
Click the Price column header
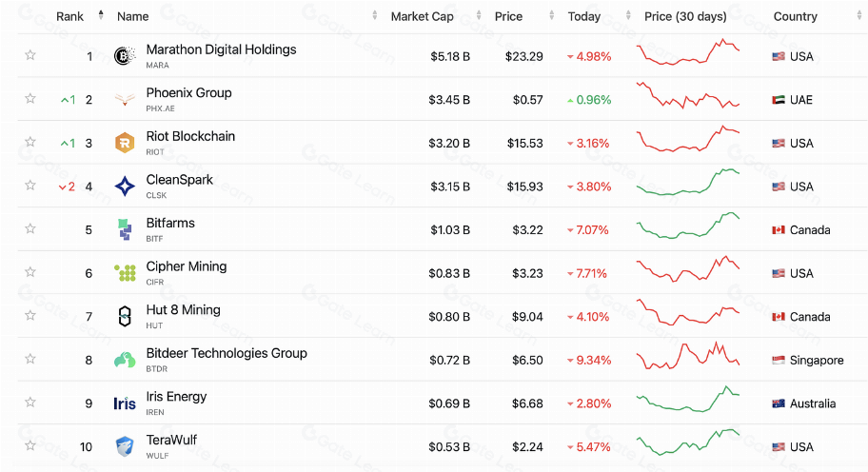[508, 16]
